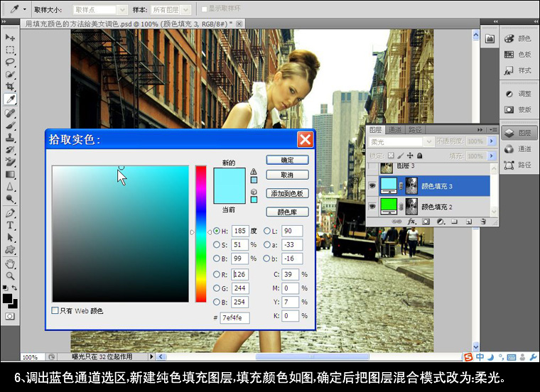Select the L lightness radio button
This screenshot has width=540, height=392.
(267, 231)
